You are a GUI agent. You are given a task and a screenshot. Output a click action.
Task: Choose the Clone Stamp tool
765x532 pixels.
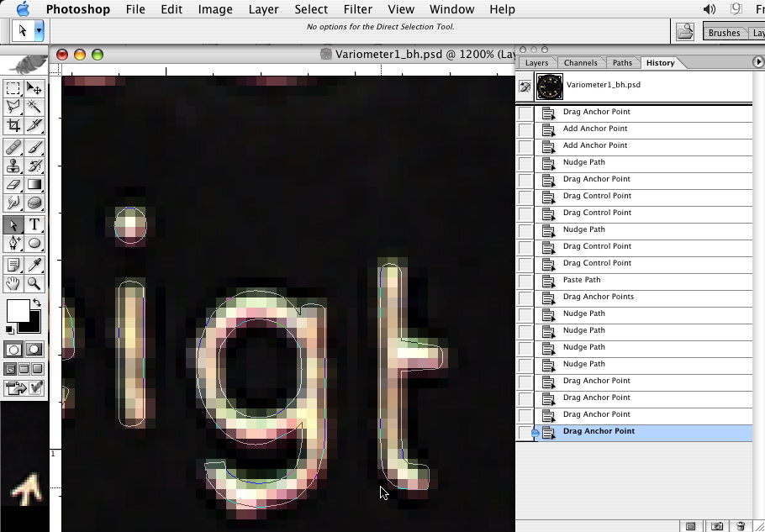tap(13, 166)
